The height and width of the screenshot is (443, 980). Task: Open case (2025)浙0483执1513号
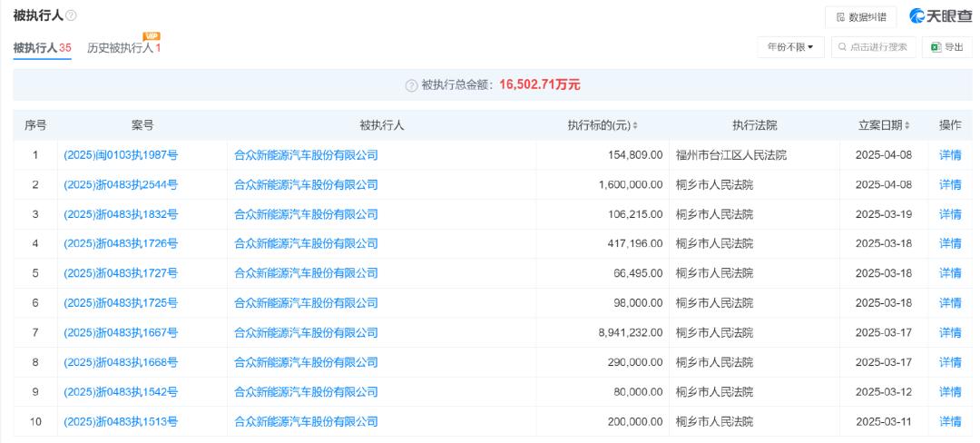pyautogui.click(x=121, y=422)
